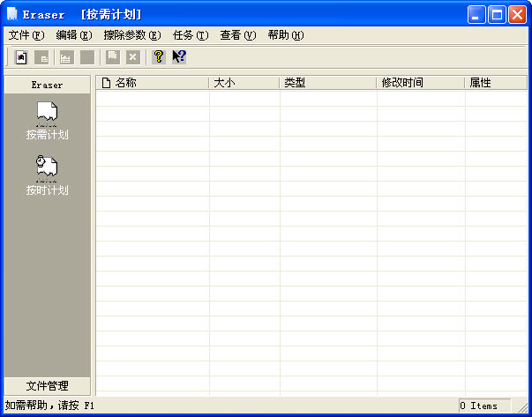Activate the context help arrow icon
Image resolution: width=532 pixels, height=417 pixels.
click(179, 57)
